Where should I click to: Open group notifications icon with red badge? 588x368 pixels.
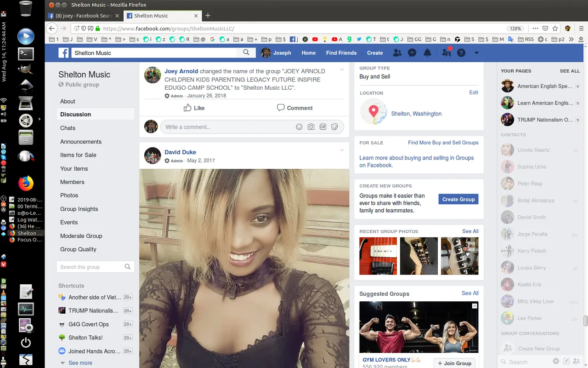(446, 52)
